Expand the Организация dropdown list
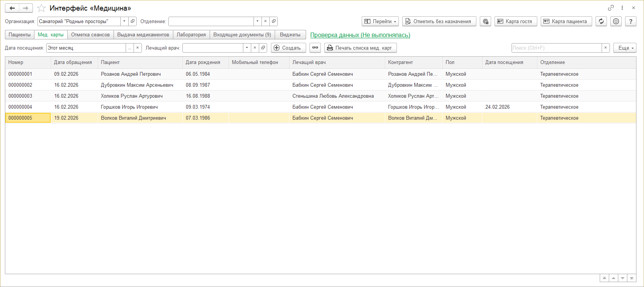 coord(124,22)
